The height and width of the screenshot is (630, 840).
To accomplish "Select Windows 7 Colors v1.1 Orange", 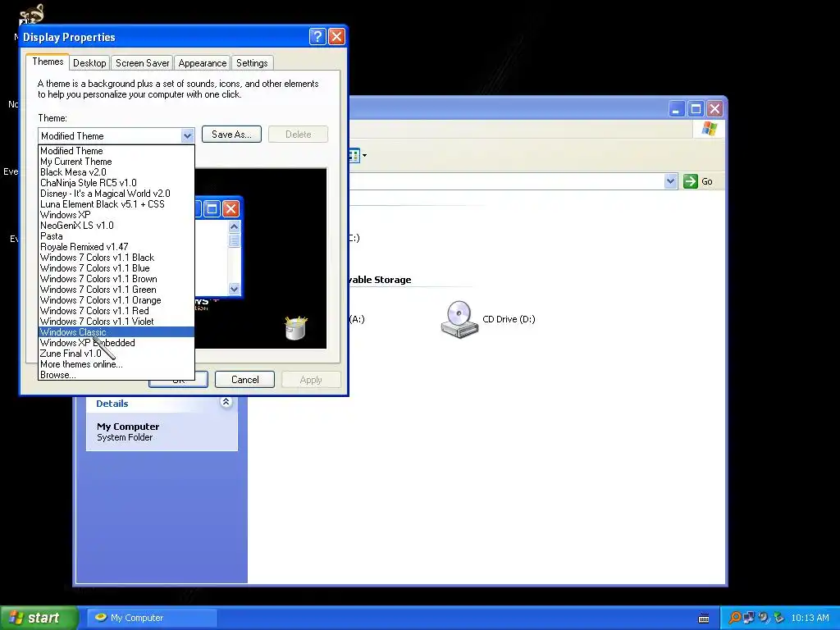I will coord(116,300).
